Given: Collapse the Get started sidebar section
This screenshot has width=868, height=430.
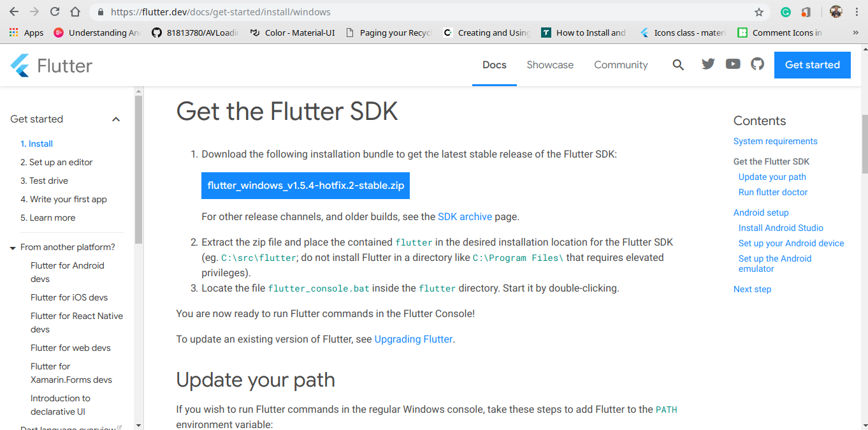Looking at the screenshot, I should (116, 119).
